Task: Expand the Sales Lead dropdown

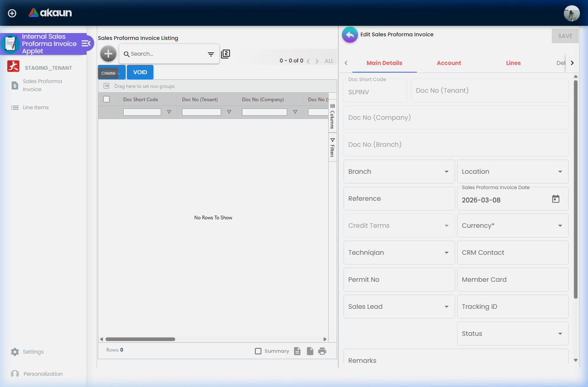Action: pos(446,307)
